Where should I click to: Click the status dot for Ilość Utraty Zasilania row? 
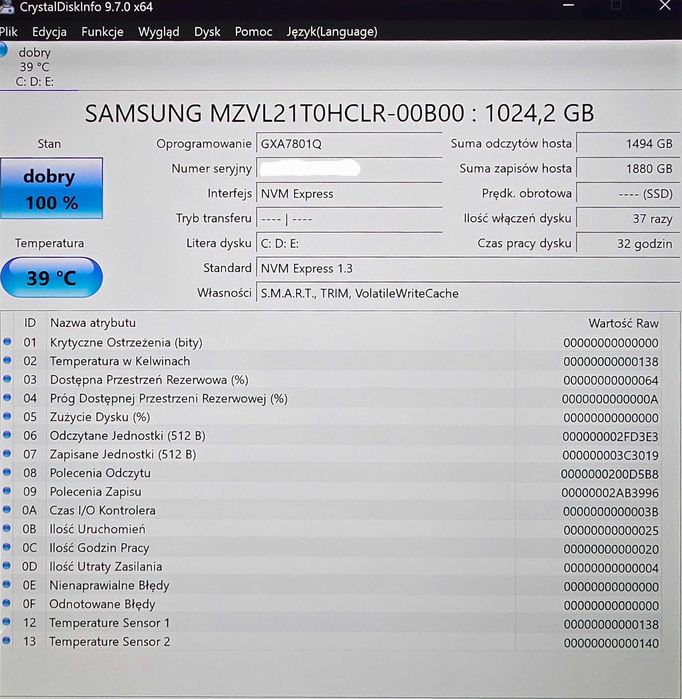click(x=7, y=566)
